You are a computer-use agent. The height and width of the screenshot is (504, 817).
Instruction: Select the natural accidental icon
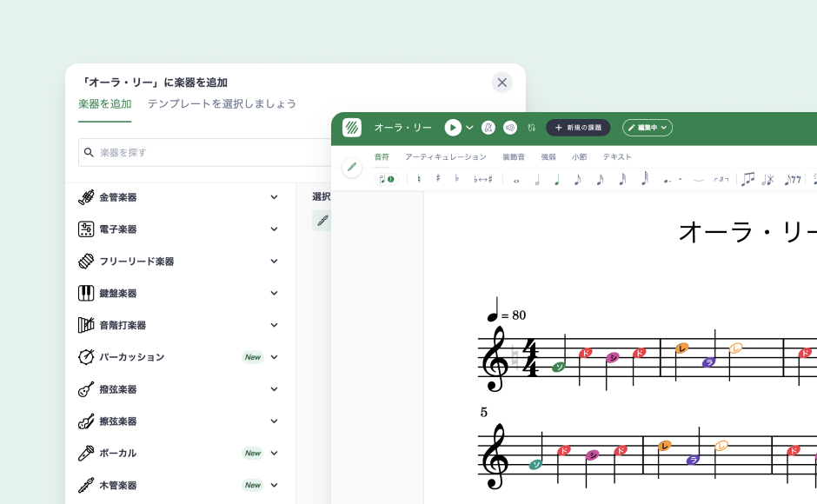coord(418,180)
